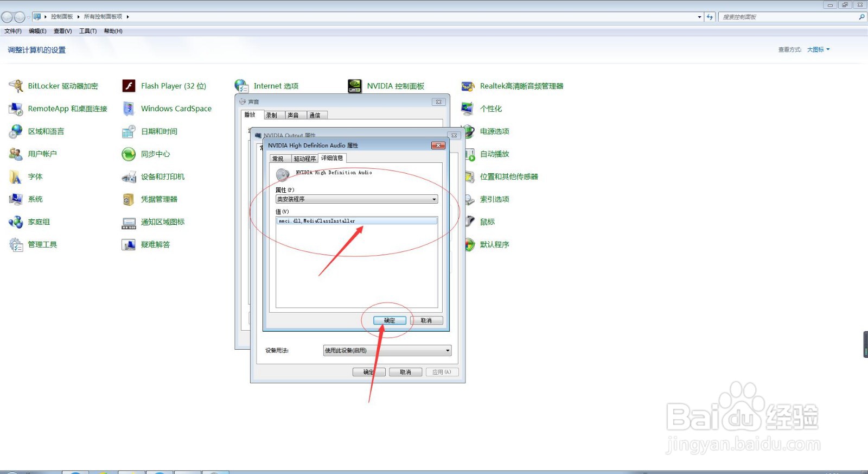Screen dimensions: 868x474
Task: Switch to 常规 tab in NVIDIA Audio properties
Action: 278,159
